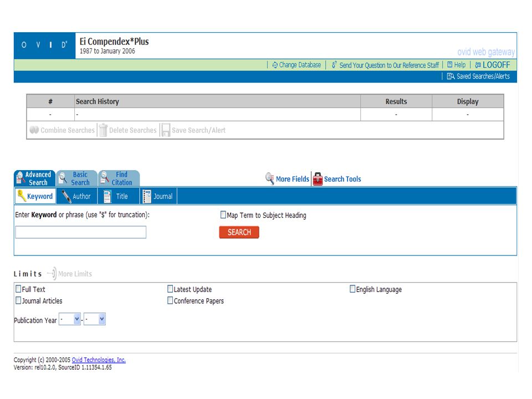The width and height of the screenshot is (532, 399).
Task: Click the Help question-mark icon
Action: click(450, 64)
